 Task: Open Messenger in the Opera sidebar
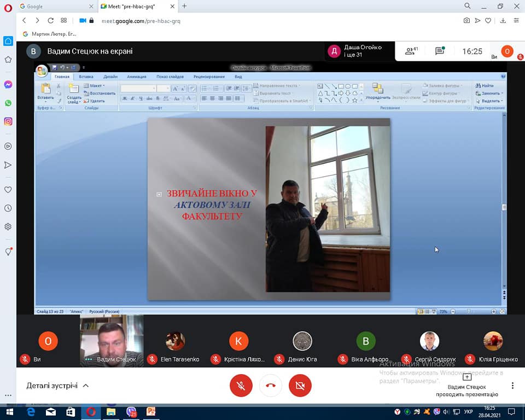pyautogui.click(x=8, y=85)
